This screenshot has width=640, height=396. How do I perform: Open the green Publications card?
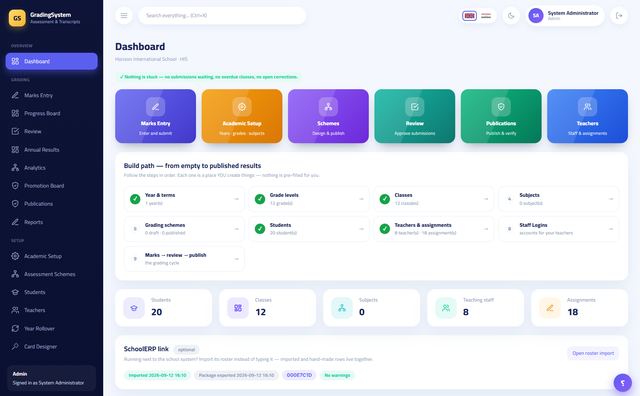click(501, 116)
